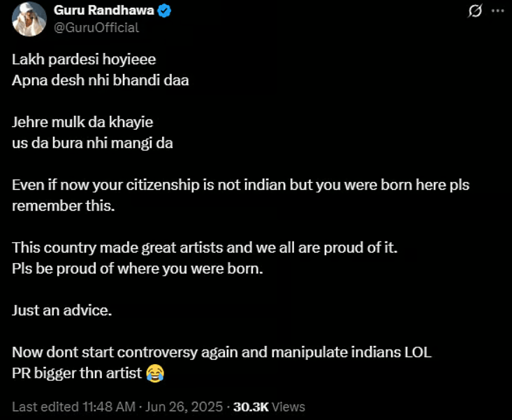Click the sentence about citizenship not indian
Image resolution: width=512 pixels, height=420 pixels.
pyautogui.click(x=241, y=195)
